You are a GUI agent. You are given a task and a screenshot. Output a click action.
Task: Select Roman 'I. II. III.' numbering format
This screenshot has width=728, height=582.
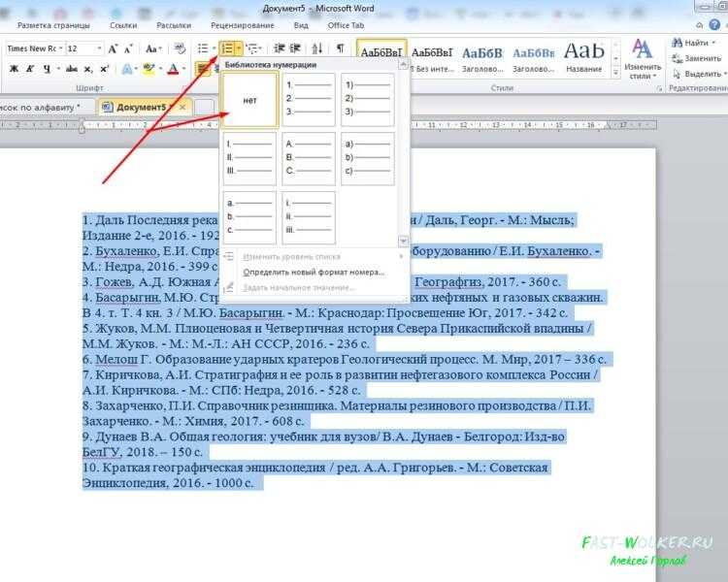[249, 159]
